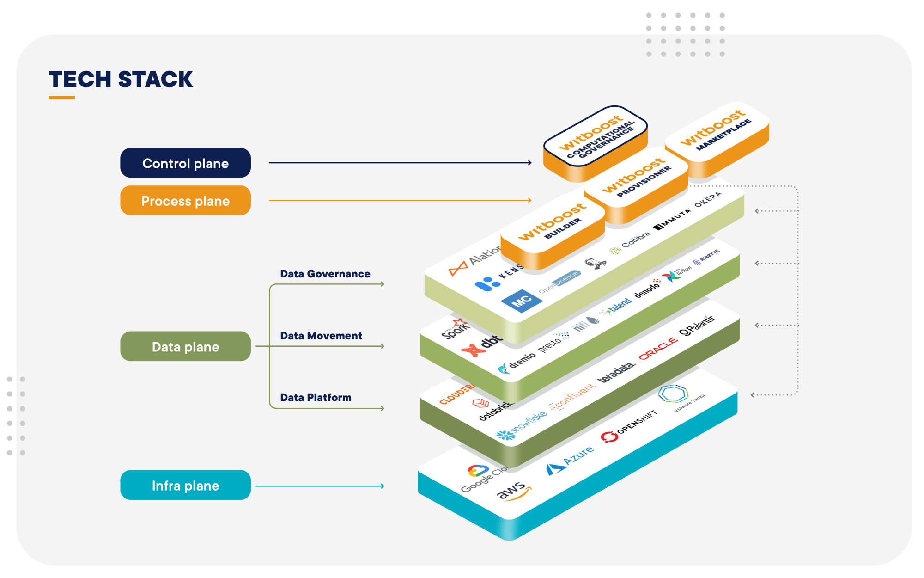
Task: Click the teradata logo
Action: [617, 372]
